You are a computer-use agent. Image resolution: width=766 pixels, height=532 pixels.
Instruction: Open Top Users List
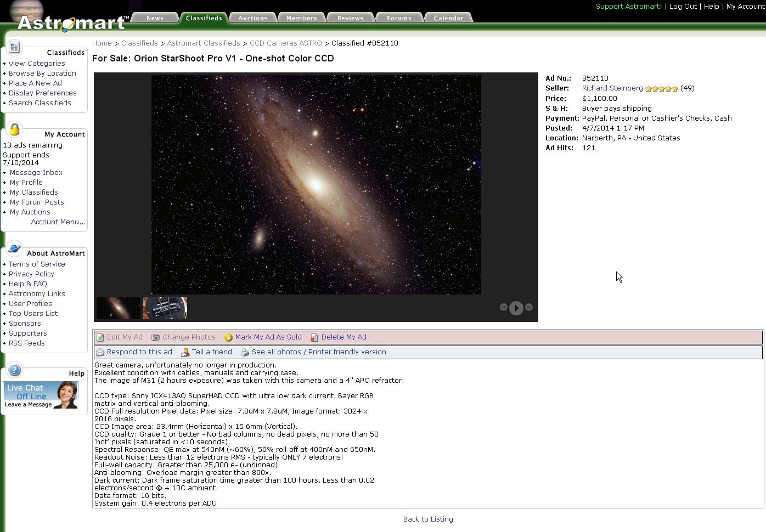[x=33, y=314]
